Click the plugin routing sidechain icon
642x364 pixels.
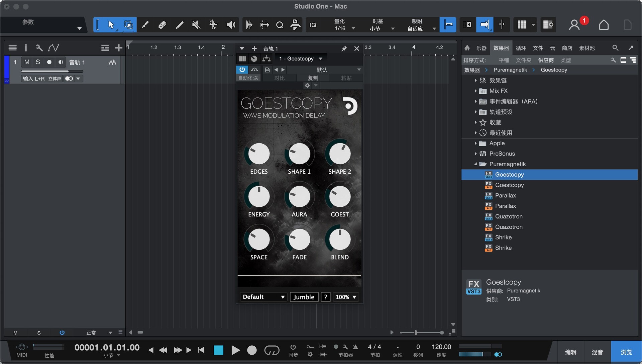point(266,59)
